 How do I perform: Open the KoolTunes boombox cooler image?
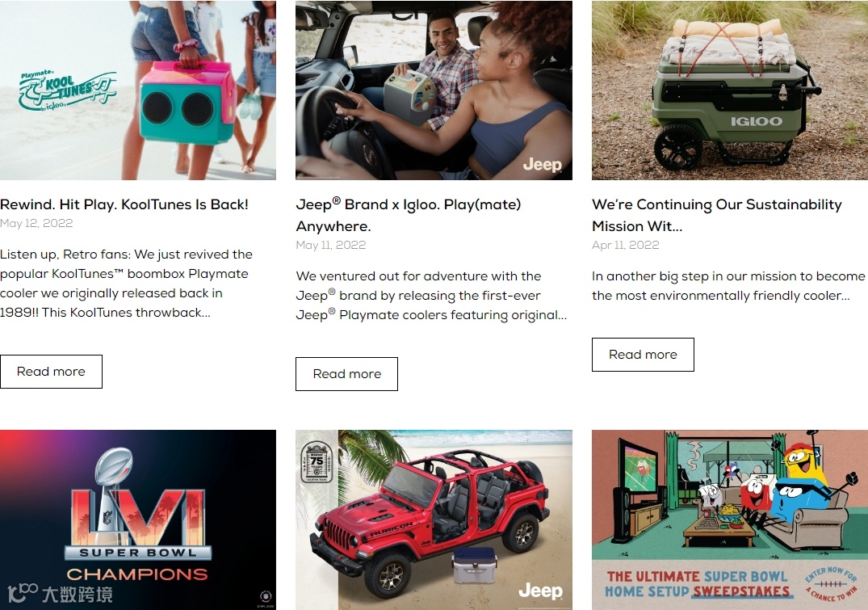[138, 90]
